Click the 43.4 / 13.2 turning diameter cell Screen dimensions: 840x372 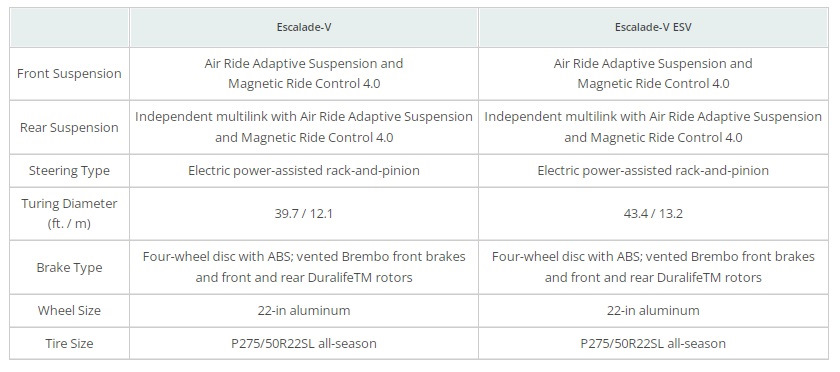(653, 213)
